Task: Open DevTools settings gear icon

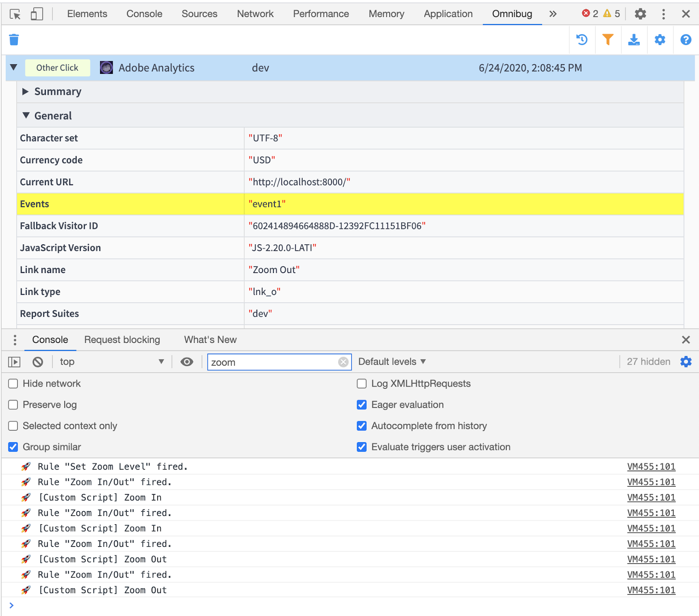Action: coord(640,14)
